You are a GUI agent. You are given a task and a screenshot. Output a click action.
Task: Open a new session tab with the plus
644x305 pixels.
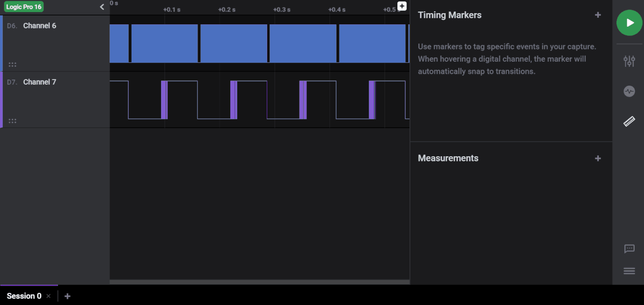67,296
